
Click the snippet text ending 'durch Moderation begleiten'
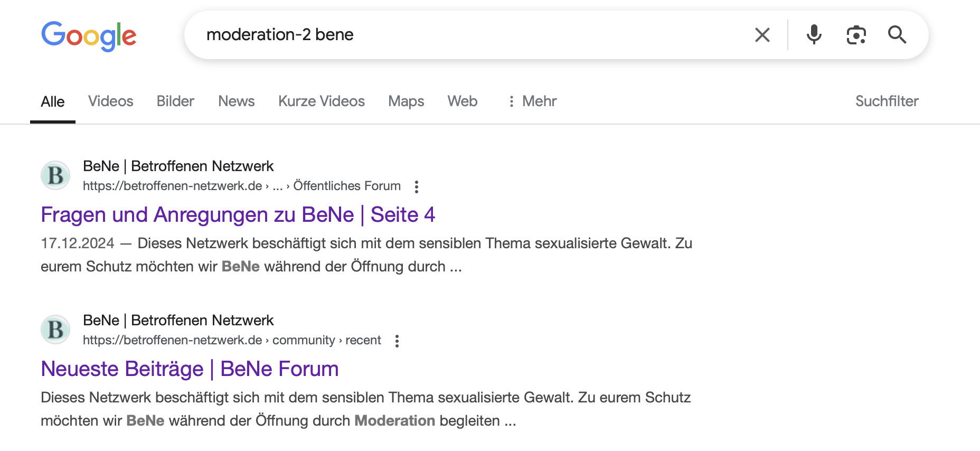[366, 409]
